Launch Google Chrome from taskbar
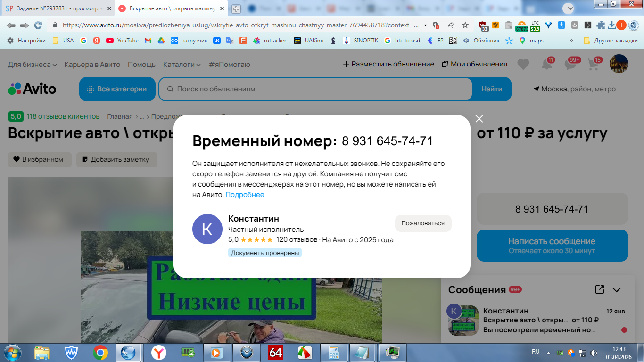Screen dimensions: 644x362 pyautogui.click(x=100, y=353)
